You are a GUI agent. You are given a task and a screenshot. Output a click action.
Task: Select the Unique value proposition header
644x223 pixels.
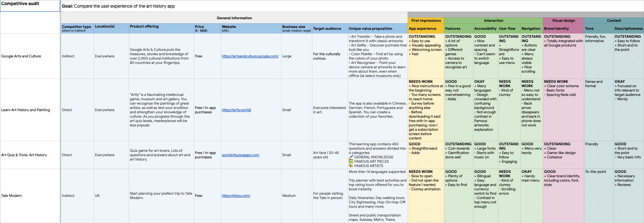(x=377, y=29)
